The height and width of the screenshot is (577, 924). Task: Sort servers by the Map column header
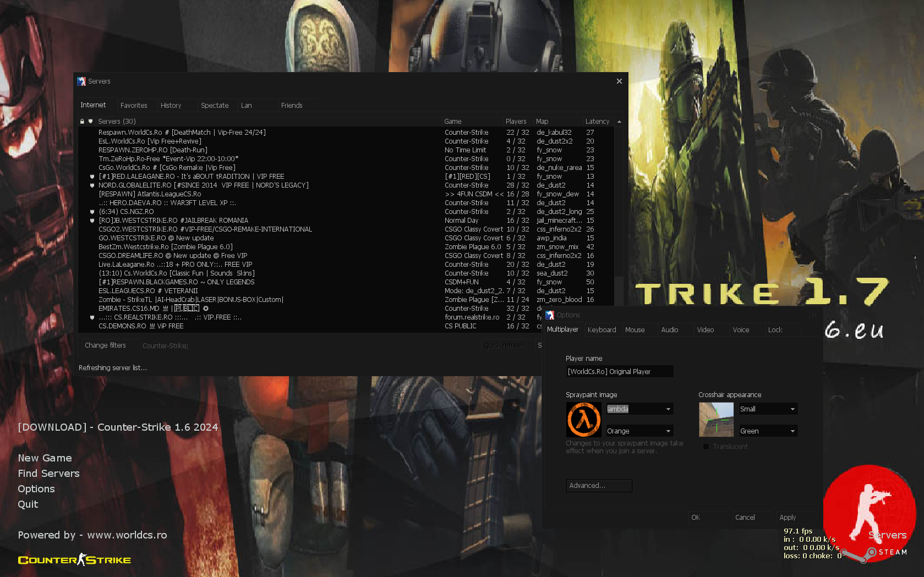558,122
